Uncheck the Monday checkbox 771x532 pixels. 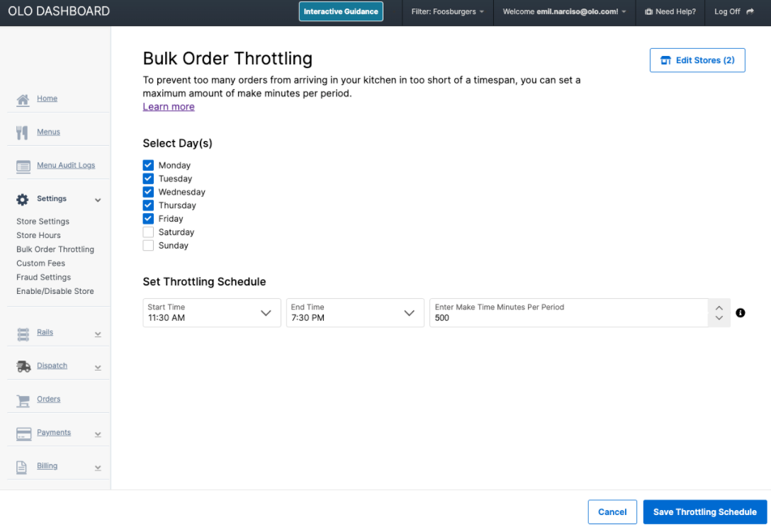(148, 165)
